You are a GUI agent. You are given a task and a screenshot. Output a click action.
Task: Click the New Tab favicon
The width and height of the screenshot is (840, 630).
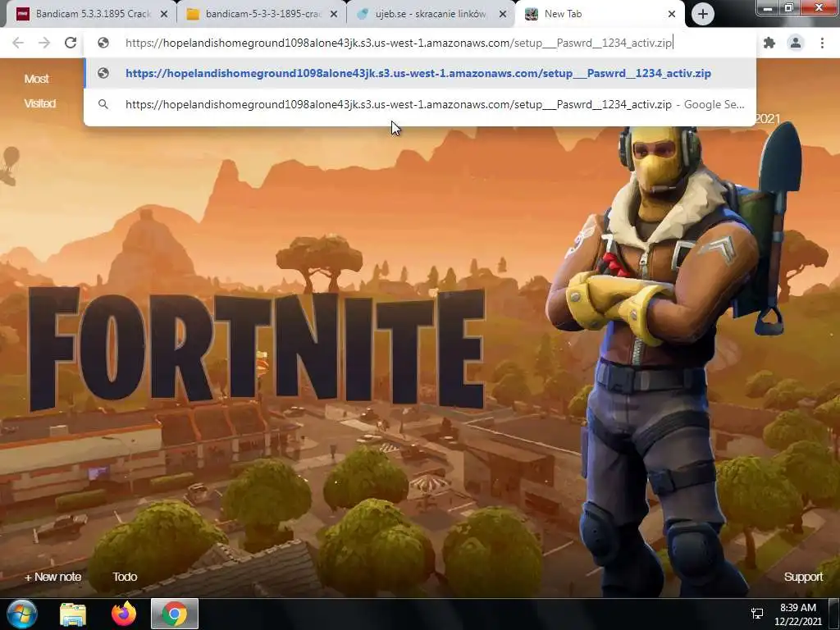pos(531,14)
